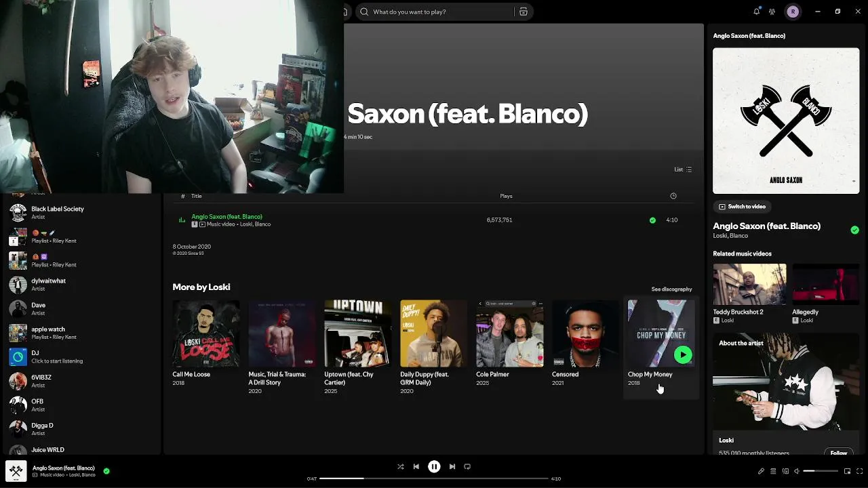Click the Related music videos heading
The image size is (868, 488).
[742, 253]
